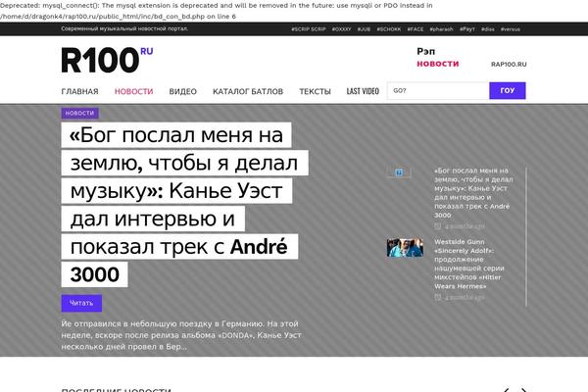Select the ТЕКСТЫ menu item
Viewport: 588px width, 392px height.
pos(315,91)
